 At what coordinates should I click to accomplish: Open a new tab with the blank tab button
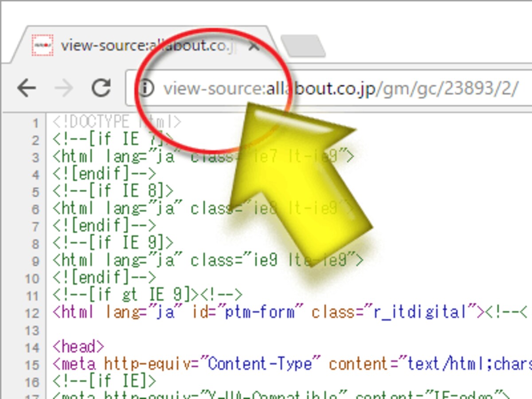(304, 47)
